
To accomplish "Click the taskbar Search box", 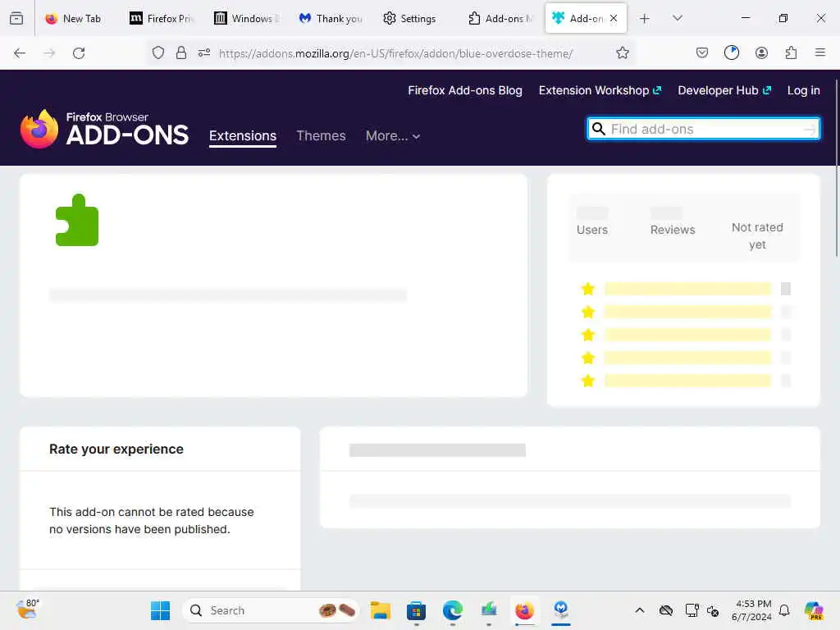I will click(271, 610).
